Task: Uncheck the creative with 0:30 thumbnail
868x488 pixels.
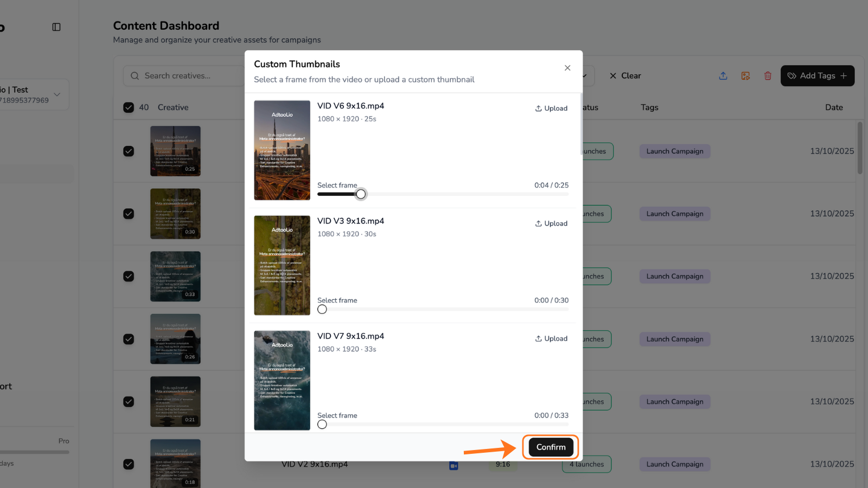Action: pos(129,214)
